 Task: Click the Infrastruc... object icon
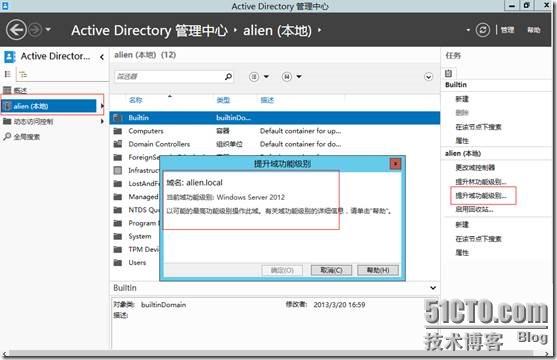coord(118,170)
